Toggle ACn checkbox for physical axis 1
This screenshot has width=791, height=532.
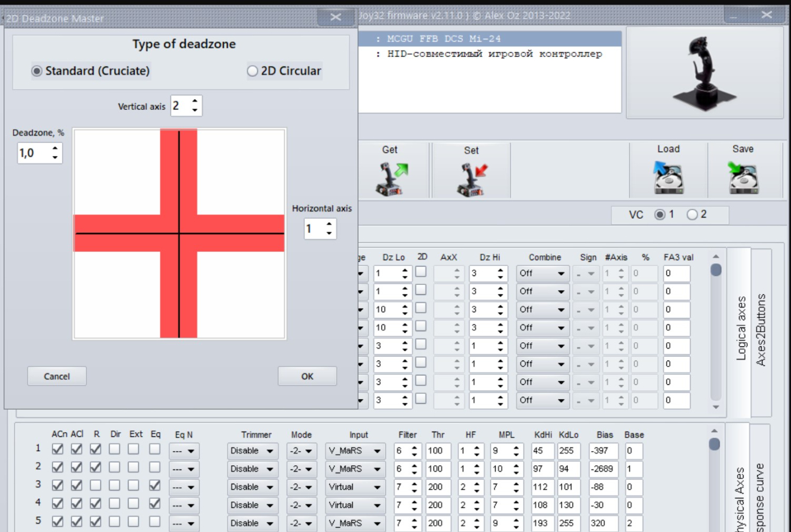pyautogui.click(x=57, y=449)
